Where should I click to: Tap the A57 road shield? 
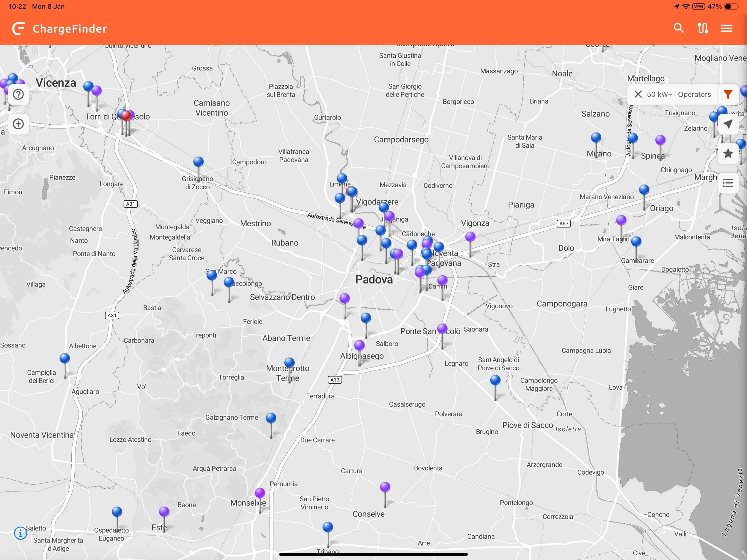564,224
